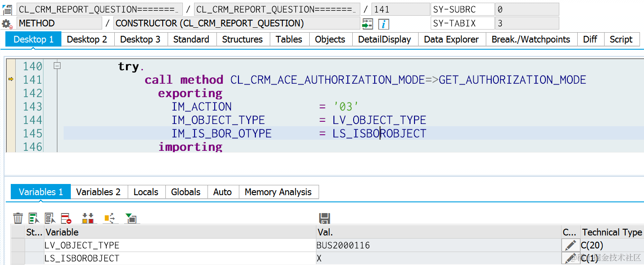Select the Variables 1 tab
The image size is (644, 265).
click(41, 192)
